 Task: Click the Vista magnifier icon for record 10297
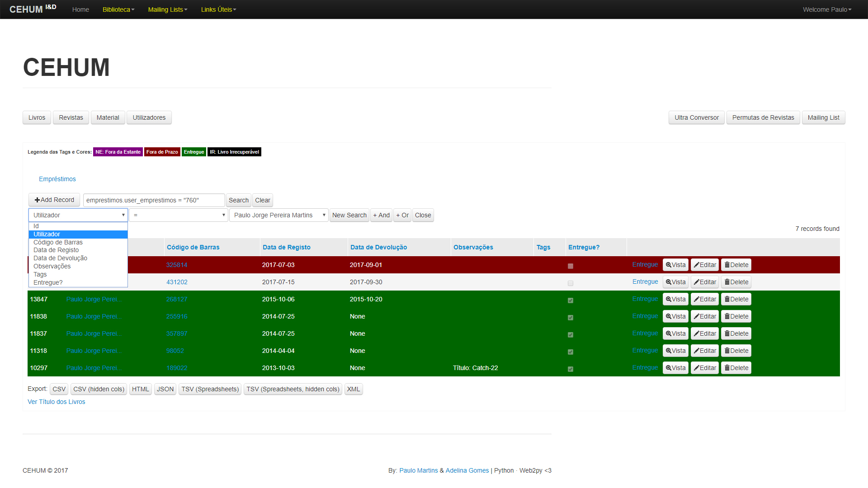[x=669, y=368]
